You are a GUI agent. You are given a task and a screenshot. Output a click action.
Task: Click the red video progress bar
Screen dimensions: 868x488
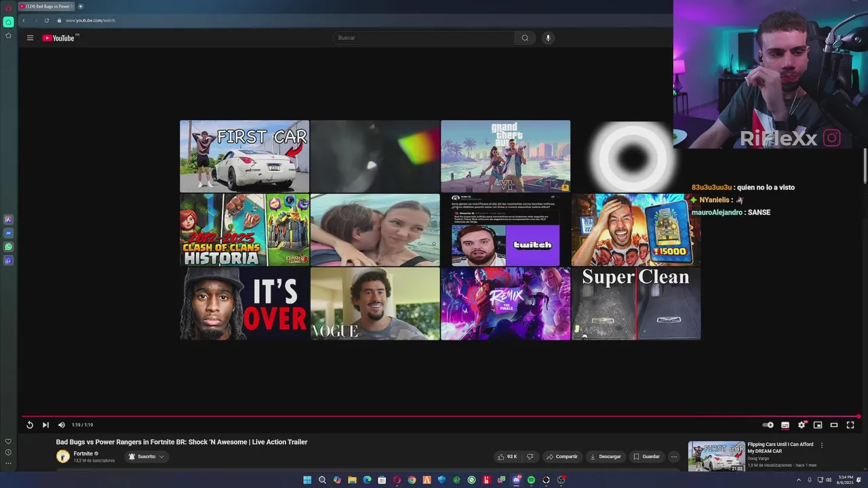(x=441, y=416)
